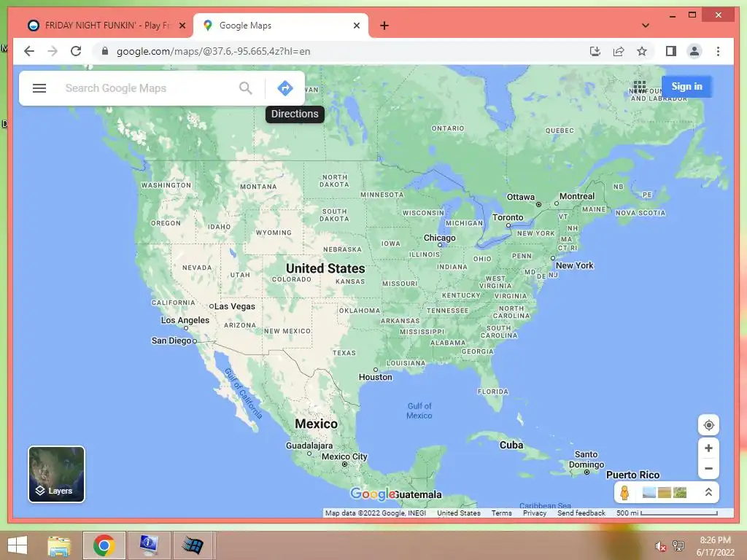Open the Google apps grid icon

[x=639, y=87]
